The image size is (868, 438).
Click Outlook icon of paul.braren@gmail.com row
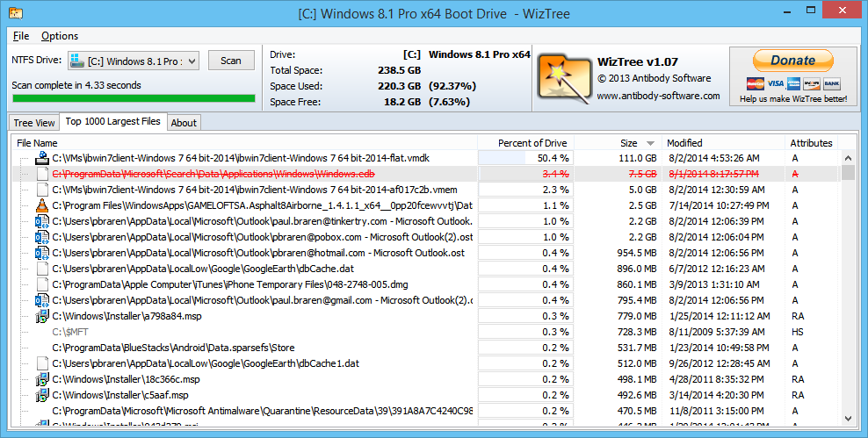pos(42,300)
